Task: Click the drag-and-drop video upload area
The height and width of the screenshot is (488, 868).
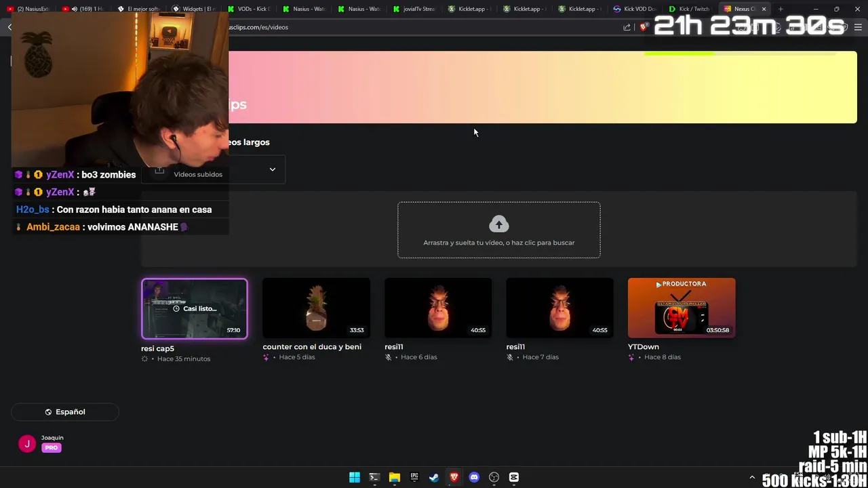Action: [499, 230]
